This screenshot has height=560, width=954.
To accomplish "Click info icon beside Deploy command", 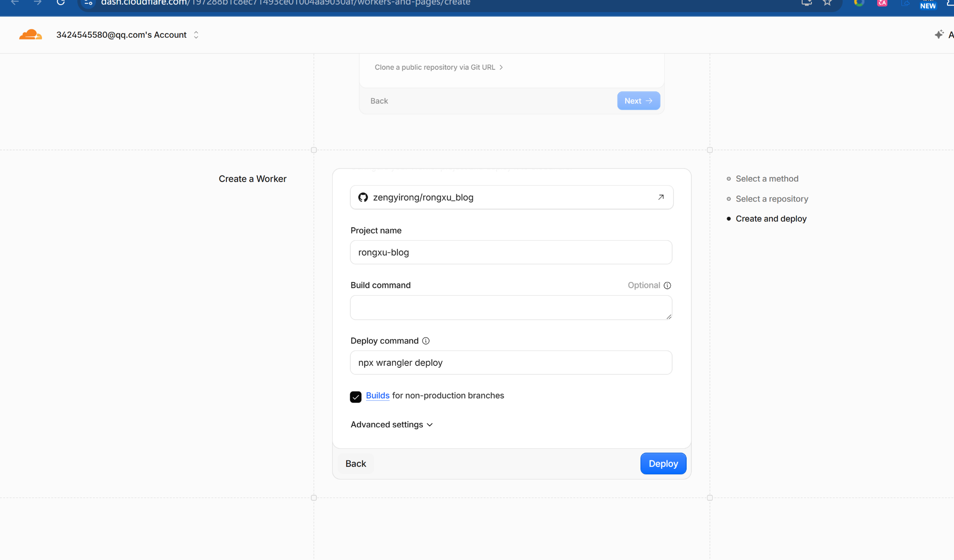I will (426, 341).
